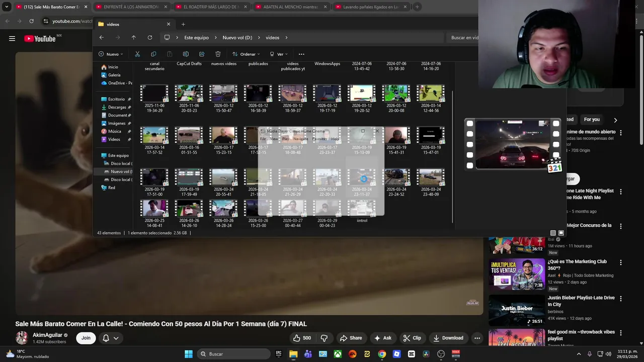Open more actions ellipsis beside Download
Image resolution: width=644 pixels, height=362 pixels.
click(477, 338)
